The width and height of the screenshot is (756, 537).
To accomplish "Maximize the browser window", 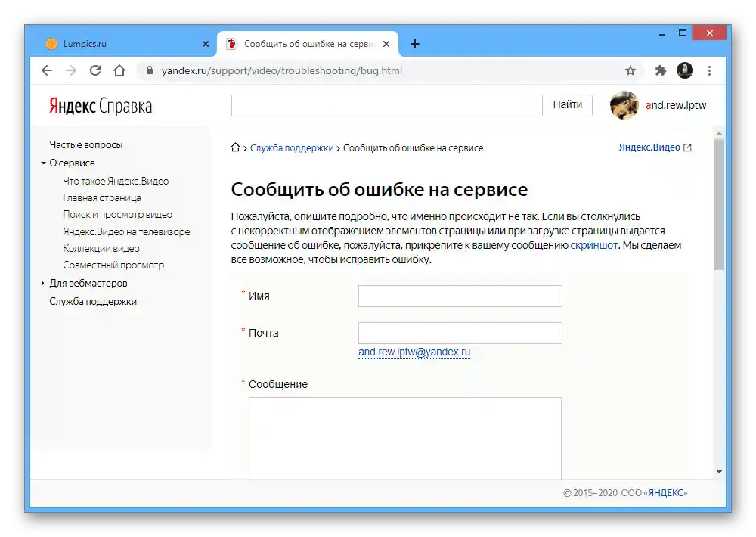I will click(682, 33).
